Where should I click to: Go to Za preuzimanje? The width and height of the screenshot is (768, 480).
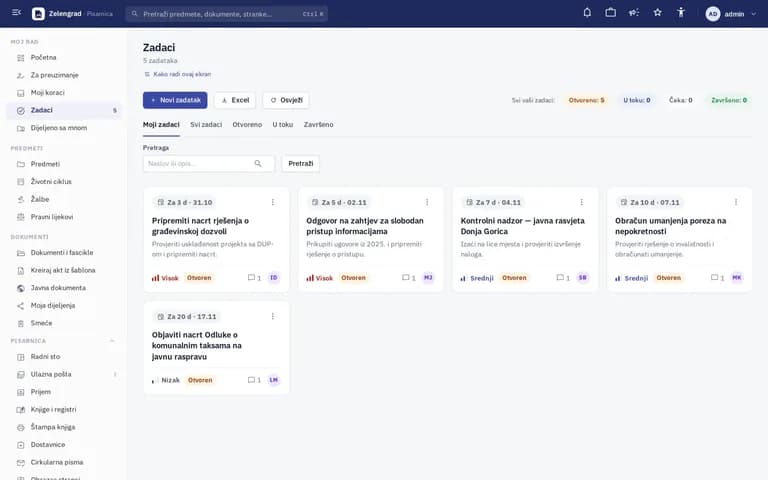tap(64, 75)
